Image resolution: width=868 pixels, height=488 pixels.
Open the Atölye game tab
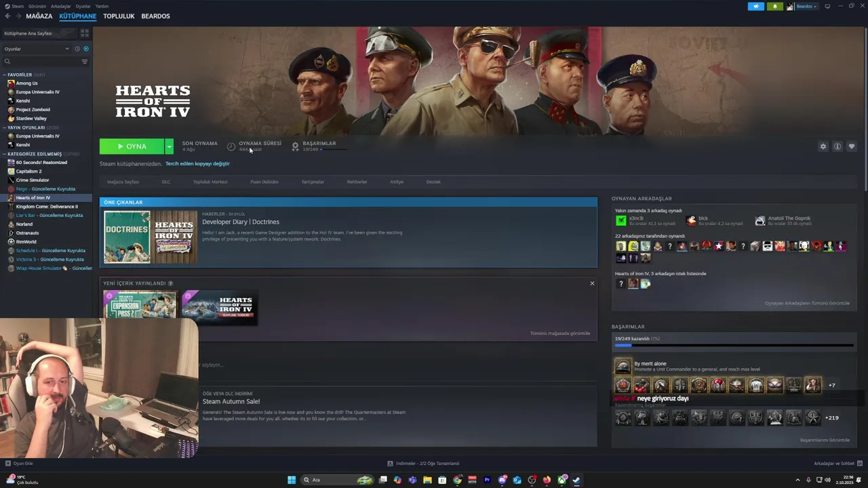click(x=397, y=182)
